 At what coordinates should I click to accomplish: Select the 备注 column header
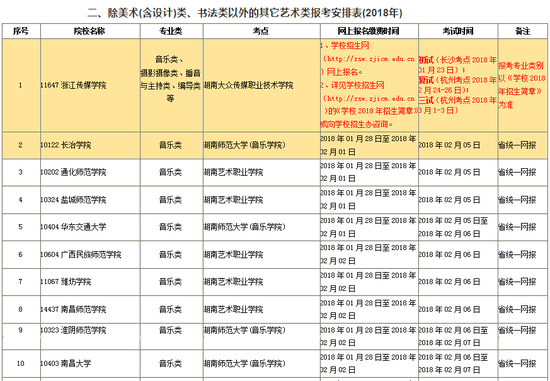pos(523,31)
